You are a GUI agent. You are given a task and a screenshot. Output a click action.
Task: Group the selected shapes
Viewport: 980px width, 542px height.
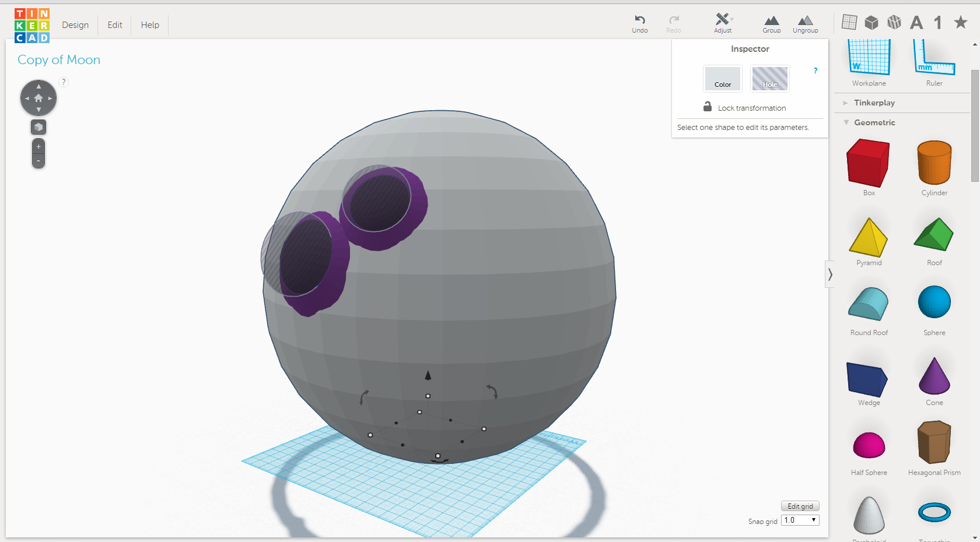coord(771,24)
